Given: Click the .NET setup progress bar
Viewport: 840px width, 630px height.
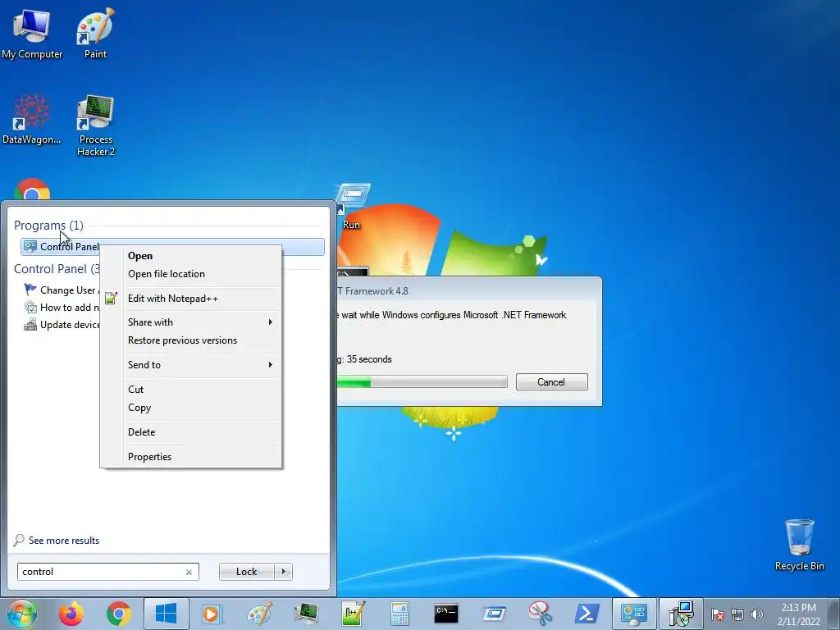Looking at the screenshot, I should 422,382.
